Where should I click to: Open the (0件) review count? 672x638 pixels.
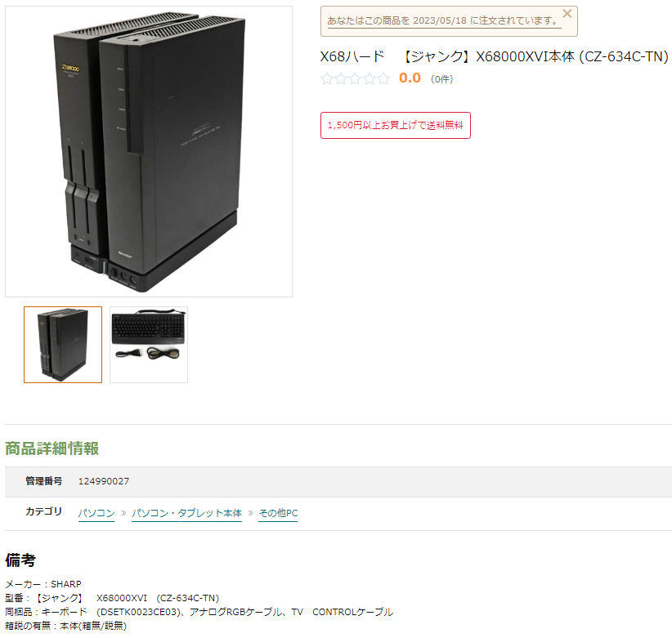tap(441, 79)
